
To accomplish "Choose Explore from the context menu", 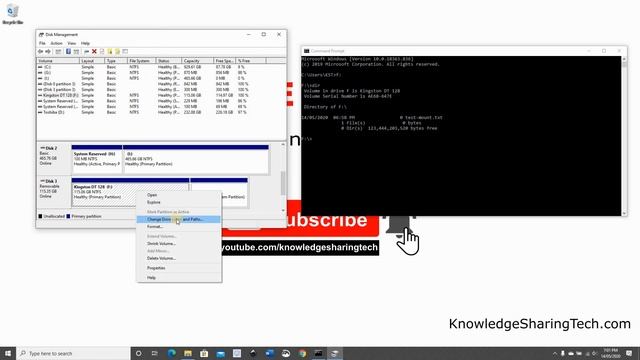I will click(x=179, y=202).
